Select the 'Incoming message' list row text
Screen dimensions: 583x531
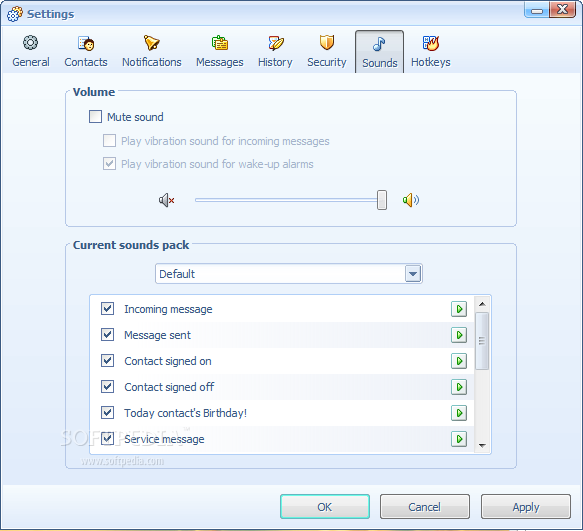168,309
